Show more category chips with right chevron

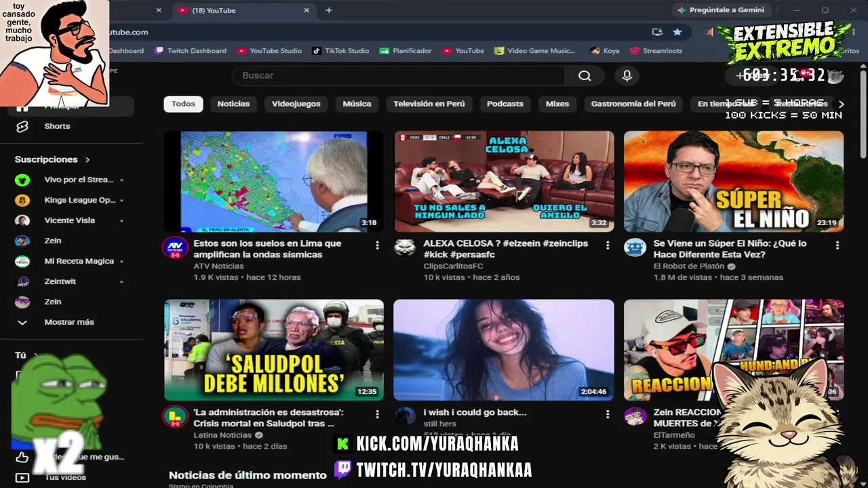[842, 104]
